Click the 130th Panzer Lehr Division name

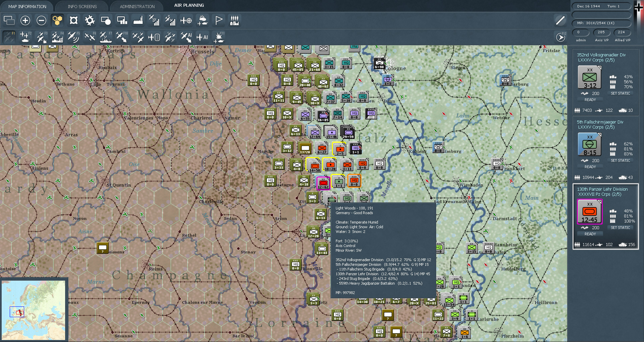[x=602, y=189]
